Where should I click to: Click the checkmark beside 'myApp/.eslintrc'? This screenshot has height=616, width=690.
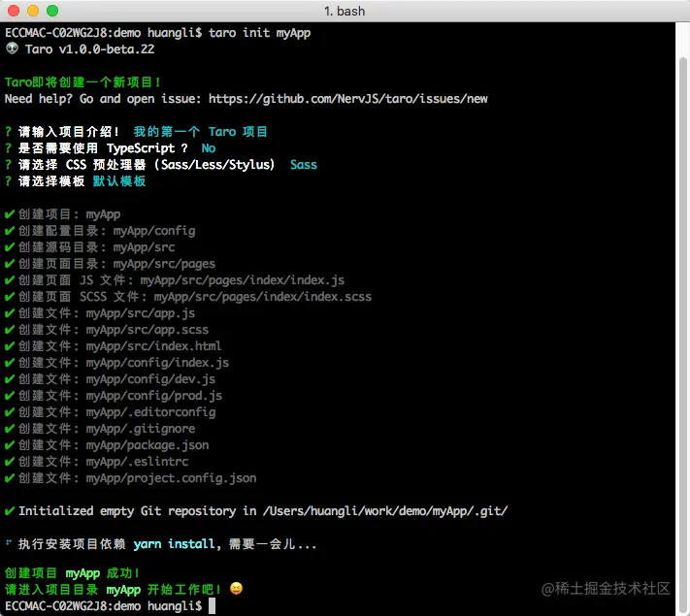coord(10,462)
